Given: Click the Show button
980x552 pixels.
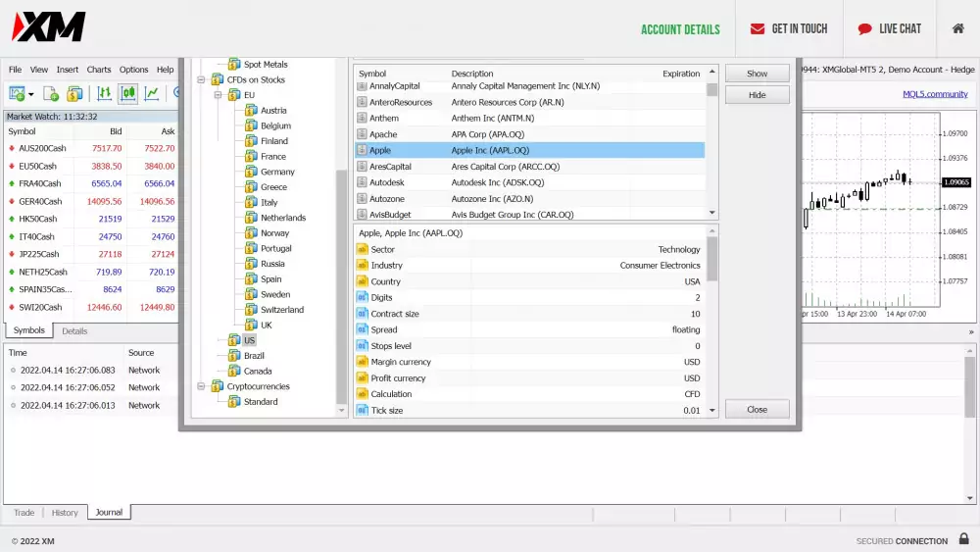Looking at the screenshot, I should click(x=757, y=74).
